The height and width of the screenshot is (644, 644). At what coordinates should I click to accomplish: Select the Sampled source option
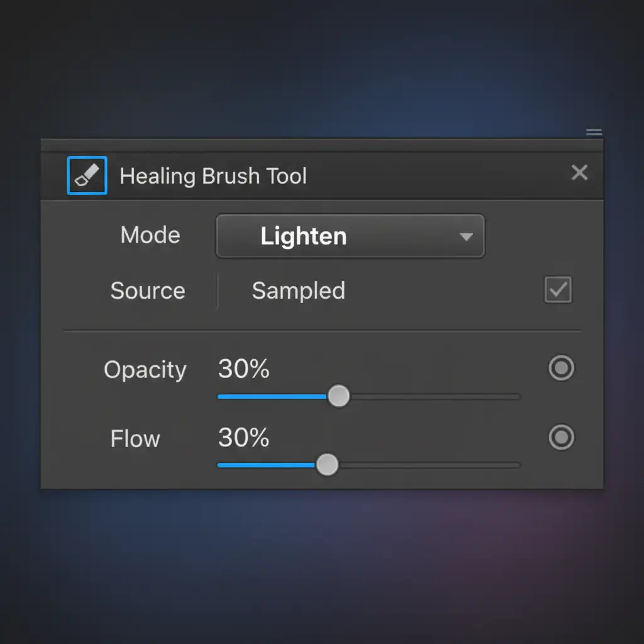(x=298, y=291)
